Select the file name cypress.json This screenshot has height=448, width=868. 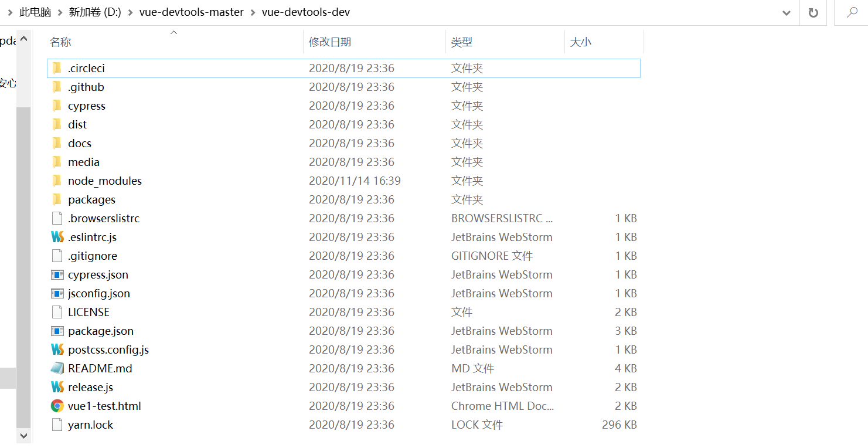(x=98, y=274)
